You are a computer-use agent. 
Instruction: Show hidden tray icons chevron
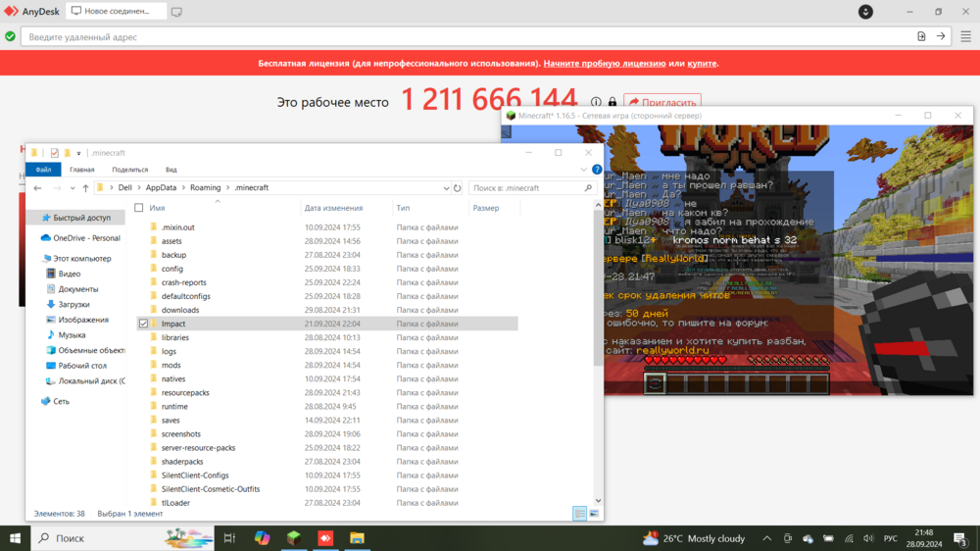tap(767, 538)
